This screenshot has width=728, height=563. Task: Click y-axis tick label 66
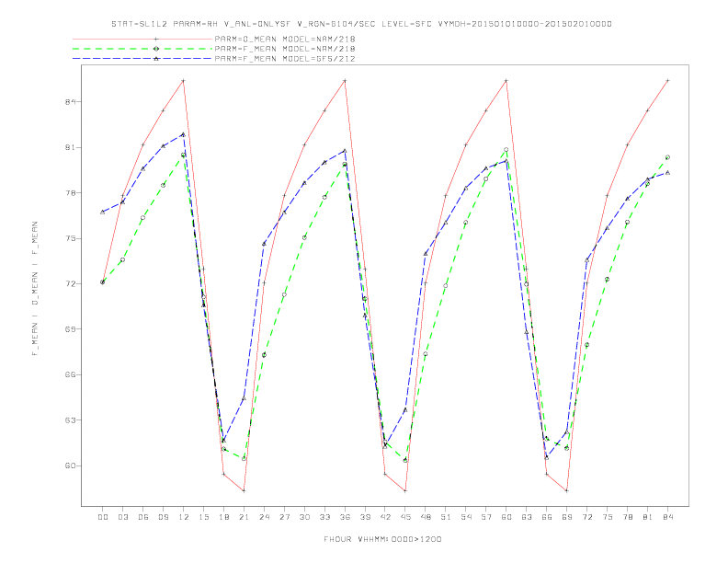click(71, 374)
